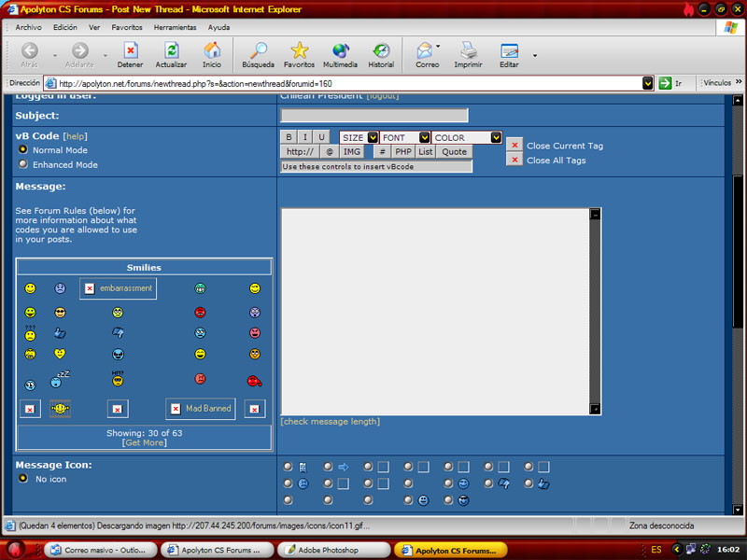747x560 pixels.
Task: Select the Enhanced Mode radio button
Action: pos(22,164)
